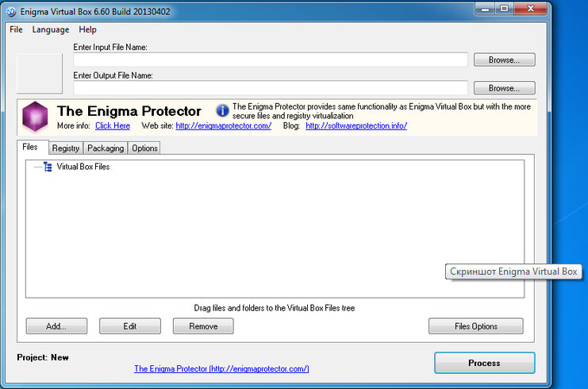Viewport: 588px width, 389px height.
Task: Click the Virtual Box Files tree icon
Action: tap(48, 167)
